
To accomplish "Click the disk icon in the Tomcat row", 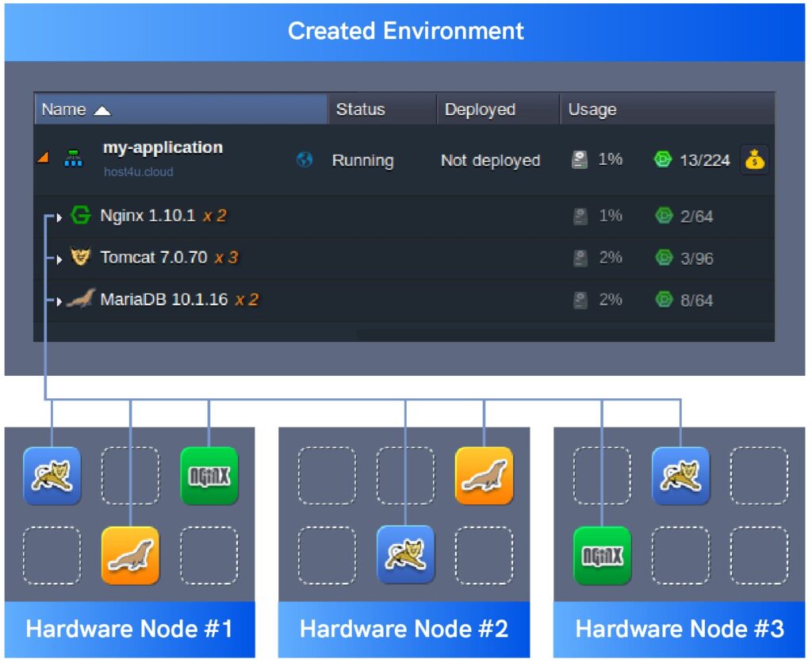I will click(x=580, y=258).
